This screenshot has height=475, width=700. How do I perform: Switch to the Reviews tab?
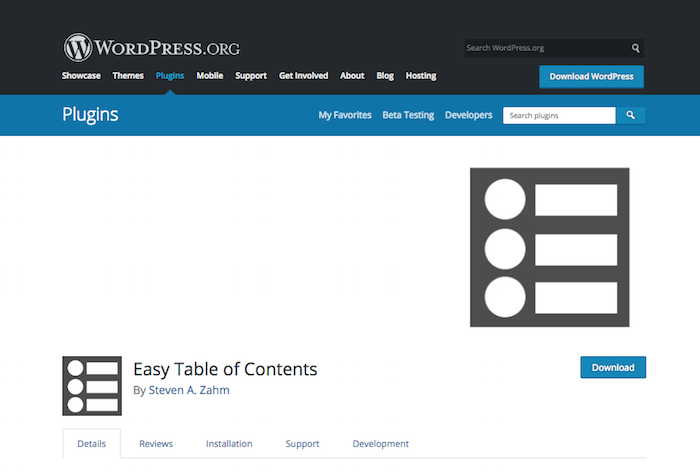pyautogui.click(x=156, y=443)
